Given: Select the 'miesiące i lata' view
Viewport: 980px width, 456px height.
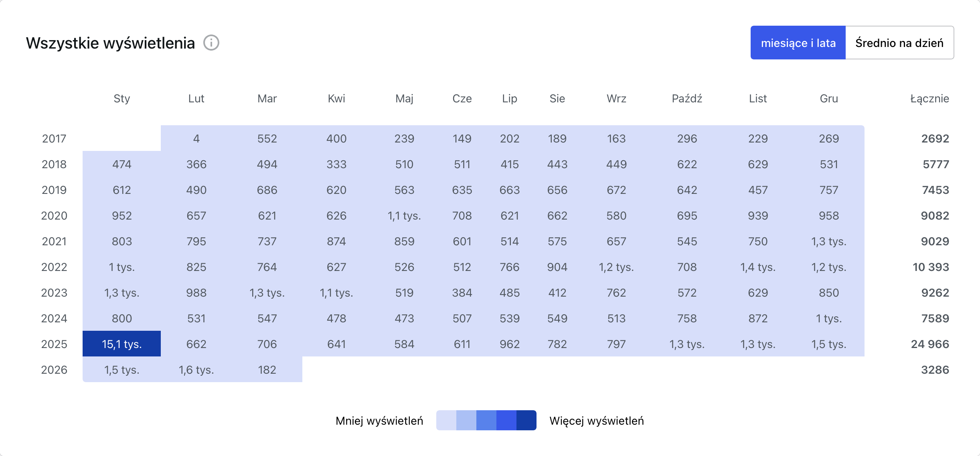Looking at the screenshot, I should pos(798,43).
